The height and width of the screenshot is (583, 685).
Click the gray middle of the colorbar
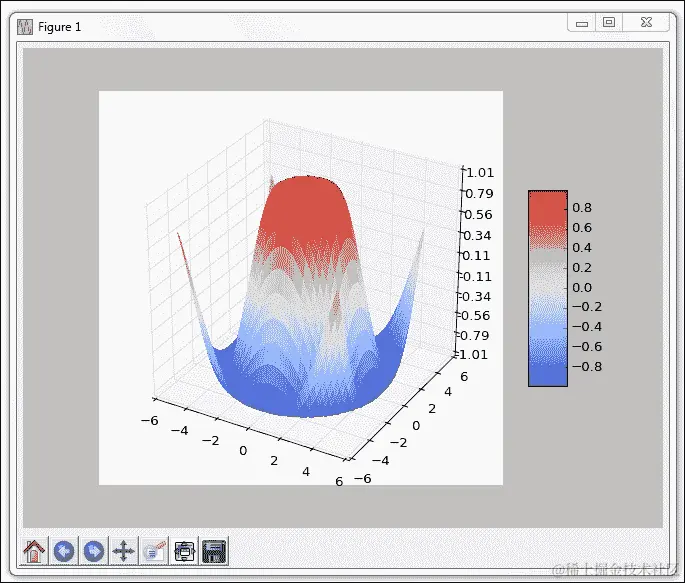coord(548,275)
